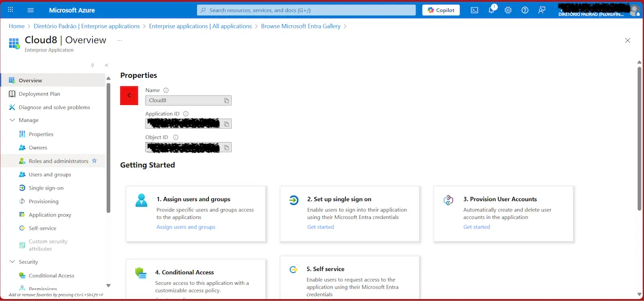Screen dimensions: 644x301
Task: Click the Single sign-on sidebar icon
Action: (22, 188)
